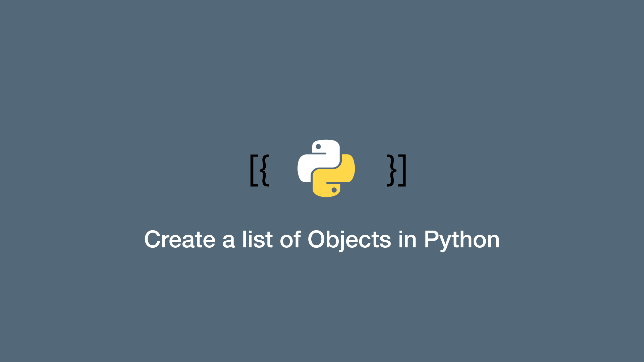Click the closing curly brace symbol
Image resolution: width=644 pixels, height=362 pixels.
click(x=392, y=170)
